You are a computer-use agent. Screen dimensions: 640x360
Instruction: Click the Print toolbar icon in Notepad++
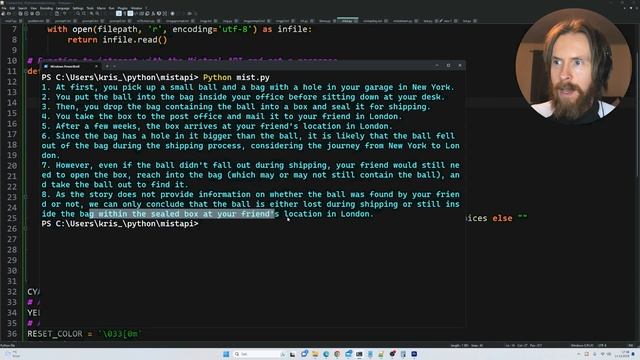(x=38, y=13)
